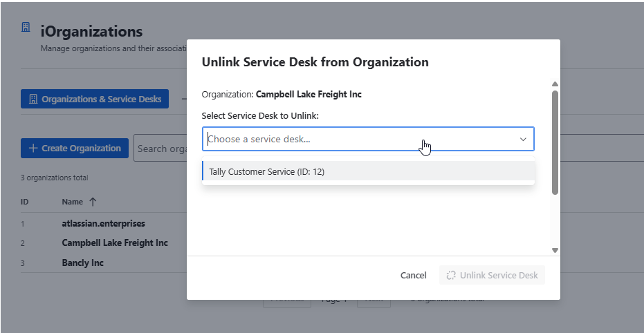Open the Choose a service desk combo box
Image resolution: width=644 pixels, height=333 pixels.
368,139
